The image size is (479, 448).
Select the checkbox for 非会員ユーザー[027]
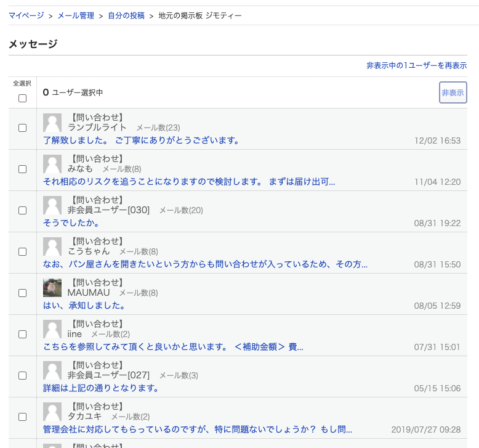22,375
